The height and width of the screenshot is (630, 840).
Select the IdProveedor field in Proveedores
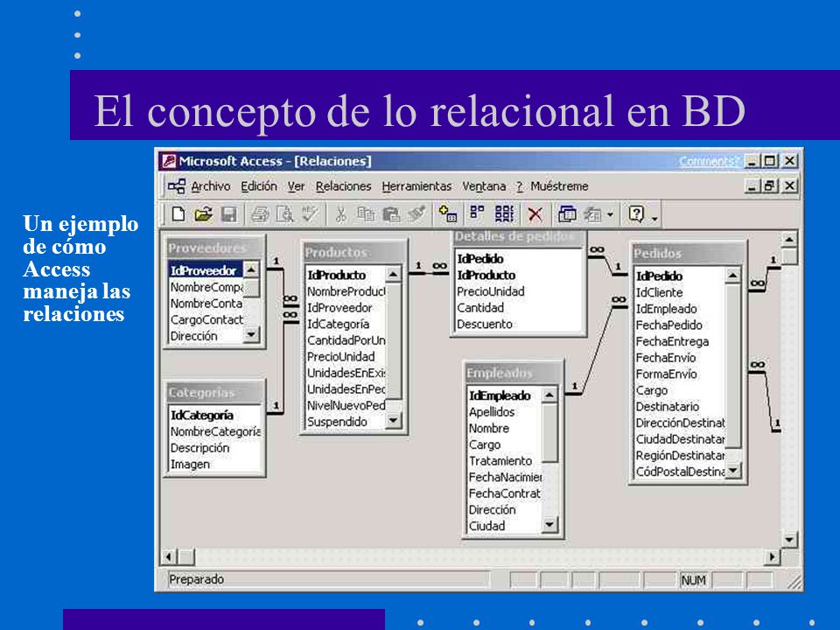pos(205,270)
